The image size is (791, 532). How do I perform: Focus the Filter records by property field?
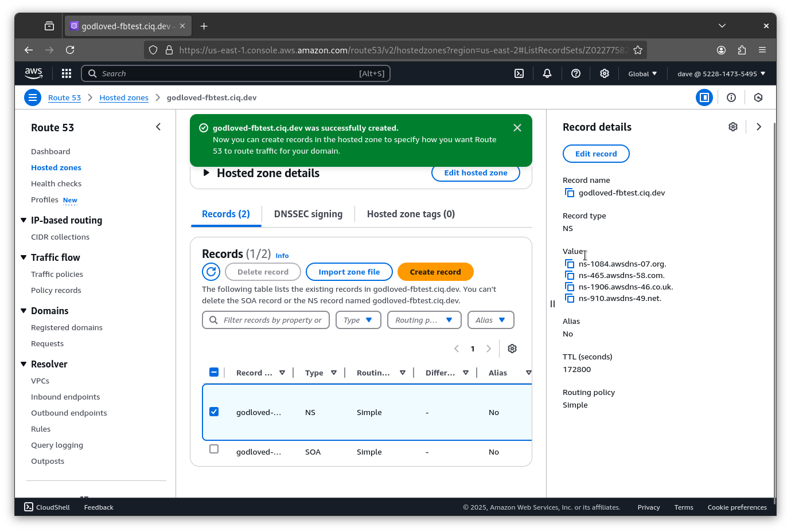[266, 320]
